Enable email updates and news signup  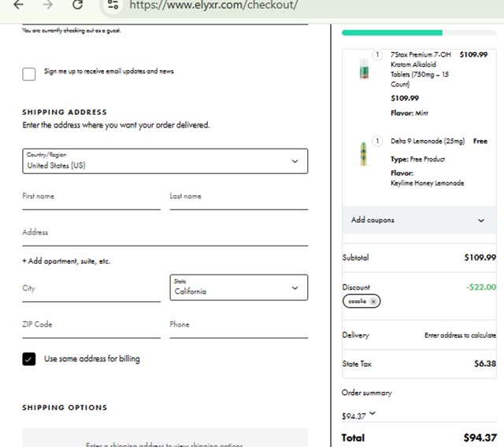29,74
